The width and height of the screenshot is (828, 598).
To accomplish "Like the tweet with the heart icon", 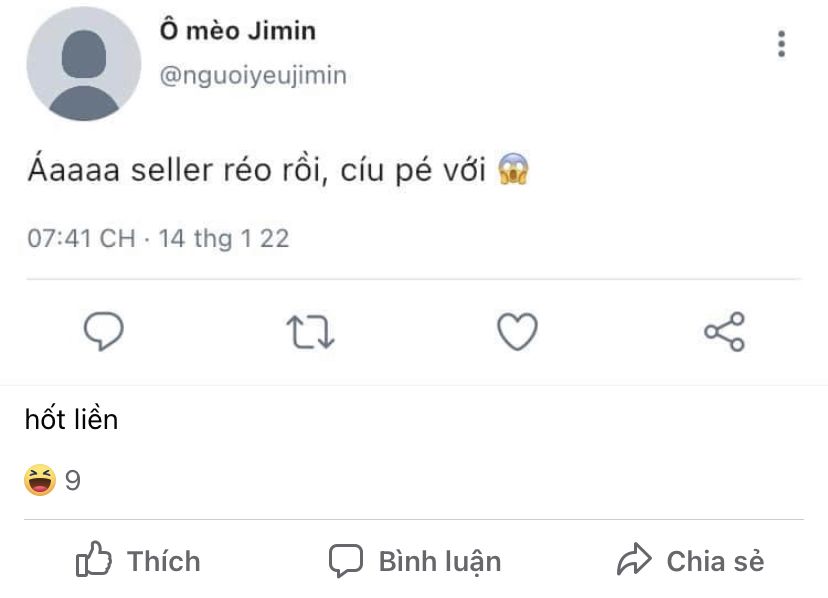I will 518,332.
